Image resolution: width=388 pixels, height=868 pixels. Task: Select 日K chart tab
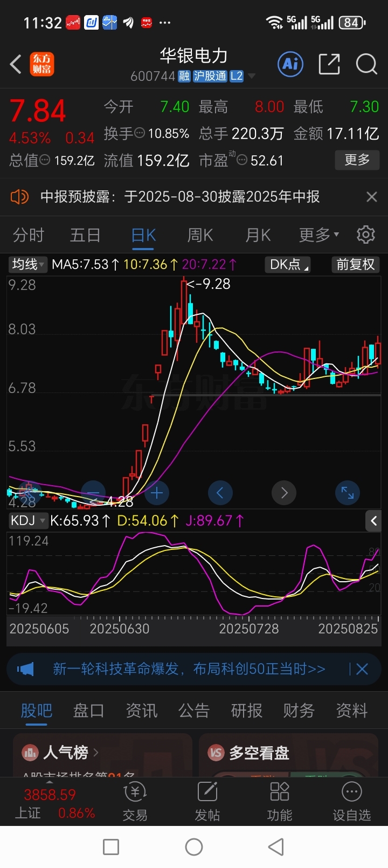click(x=143, y=236)
